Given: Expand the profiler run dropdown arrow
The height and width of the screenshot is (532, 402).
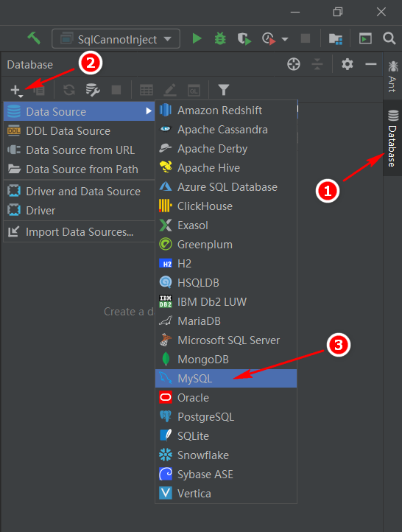Looking at the screenshot, I should point(285,39).
